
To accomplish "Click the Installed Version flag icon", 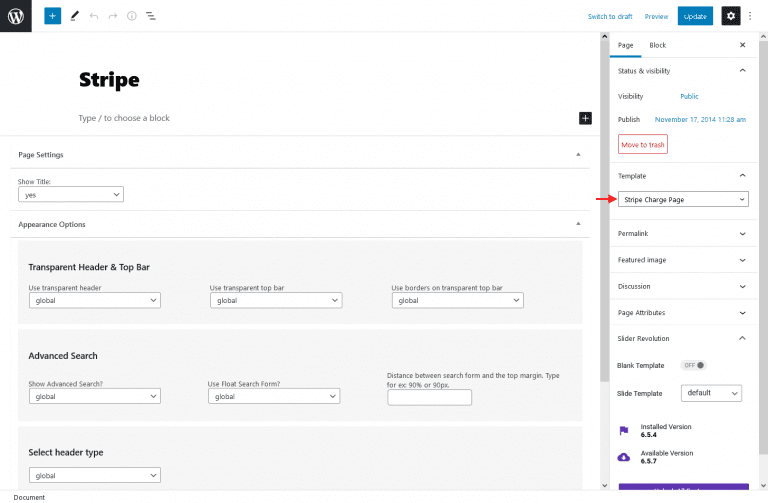I will (624, 431).
